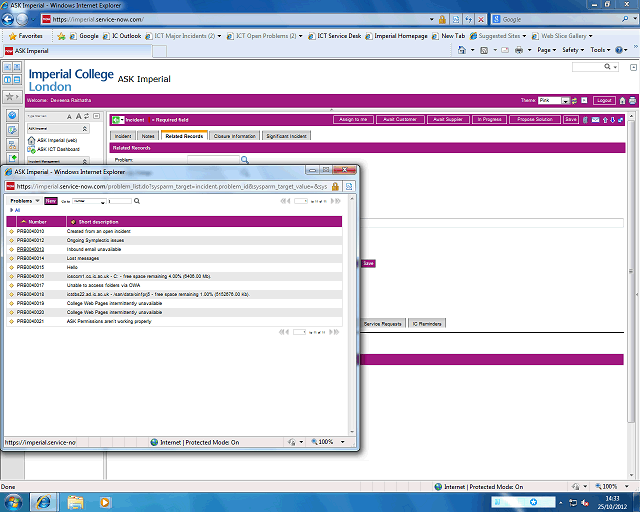Click the search icon in the Problems popup
The height and width of the screenshot is (512, 640).
(x=137, y=201)
